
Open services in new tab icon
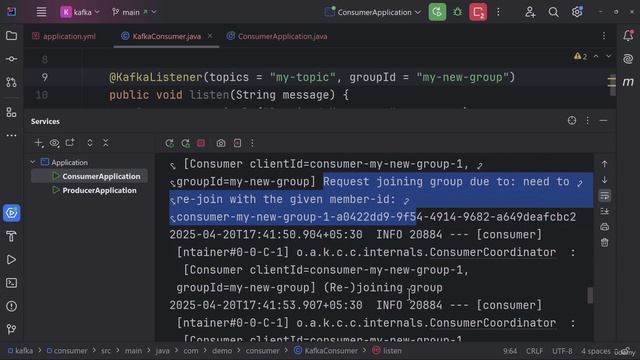coord(70,143)
